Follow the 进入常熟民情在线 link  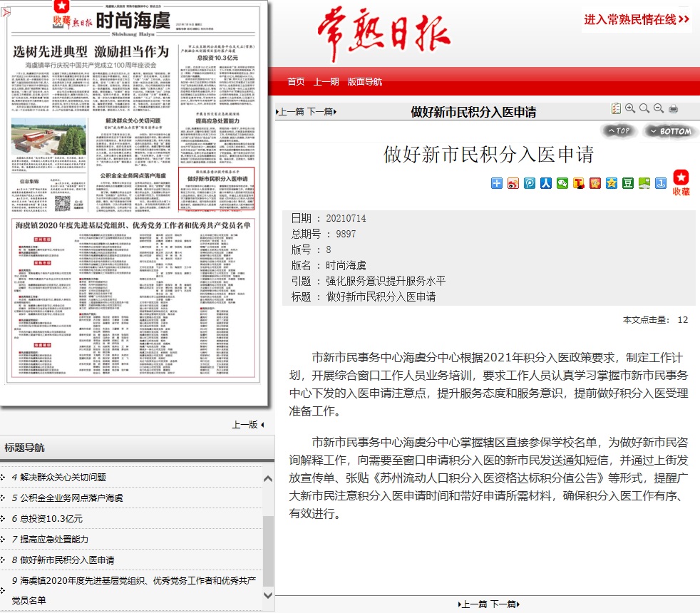pyautogui.click(x=637, y=19)
